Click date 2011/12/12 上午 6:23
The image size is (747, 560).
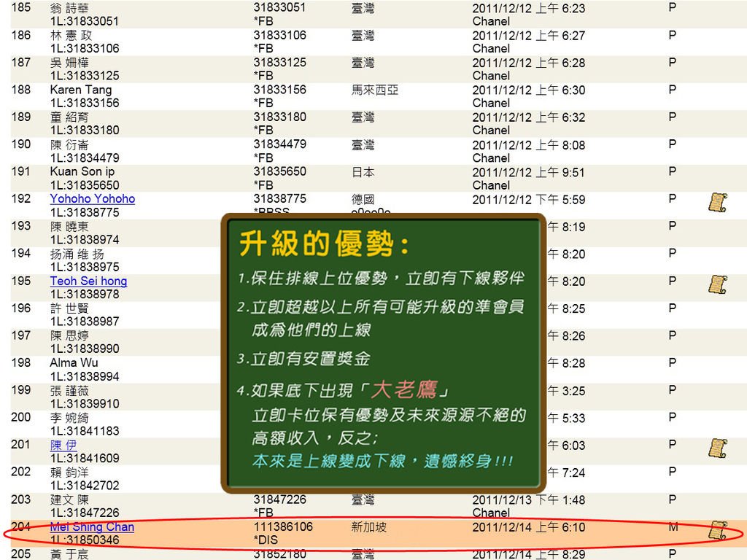coord(528,9)
